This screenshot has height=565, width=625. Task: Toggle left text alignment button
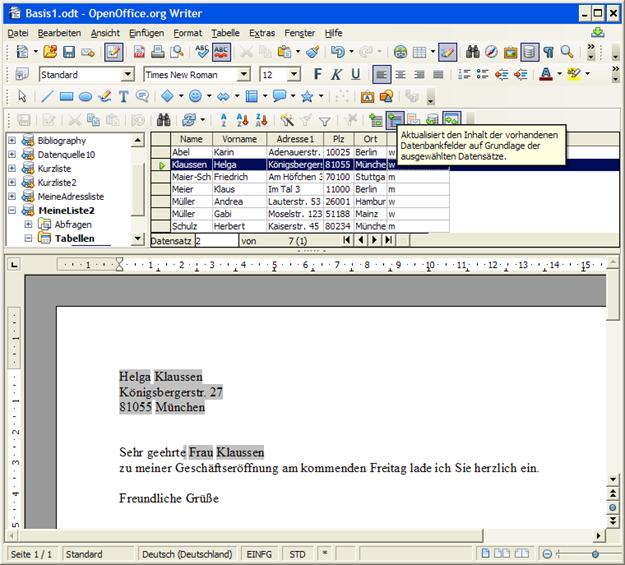point(383,74)
